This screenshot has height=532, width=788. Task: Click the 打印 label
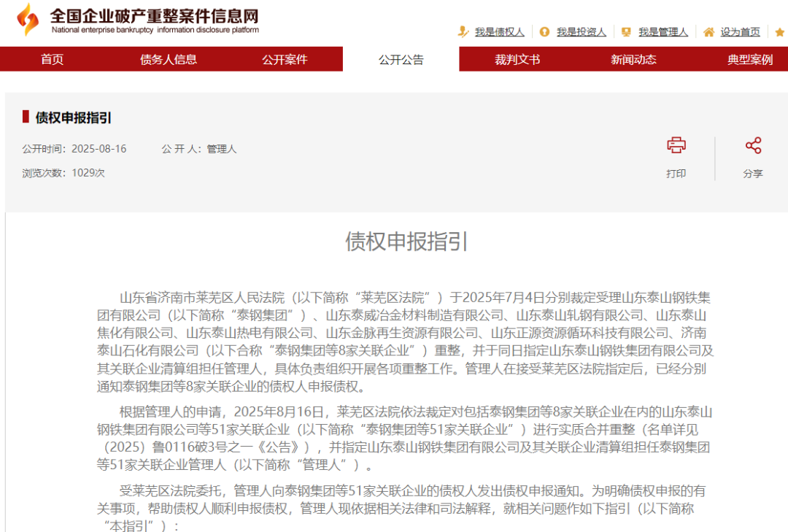[676, 174]
